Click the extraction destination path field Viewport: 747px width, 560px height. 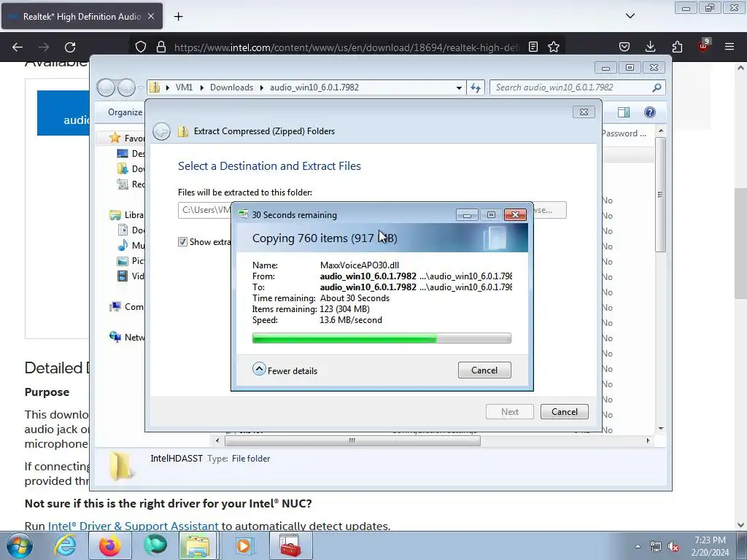[x=205, y=210]
